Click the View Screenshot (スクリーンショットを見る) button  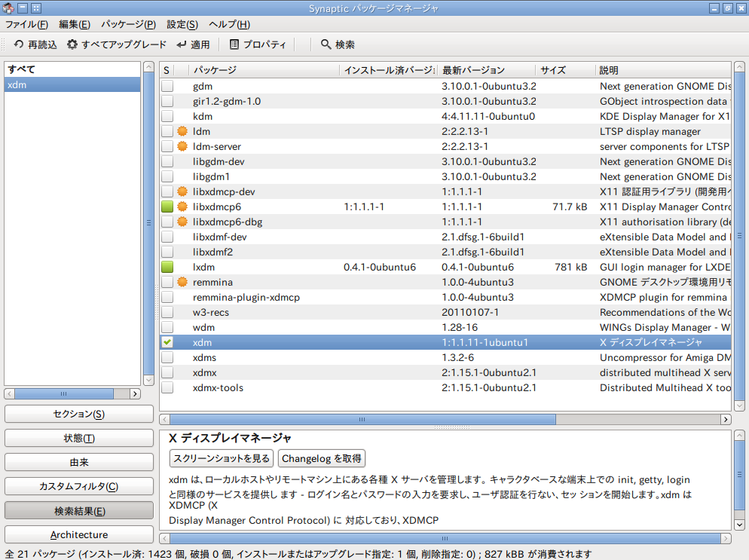click(222, 458)
